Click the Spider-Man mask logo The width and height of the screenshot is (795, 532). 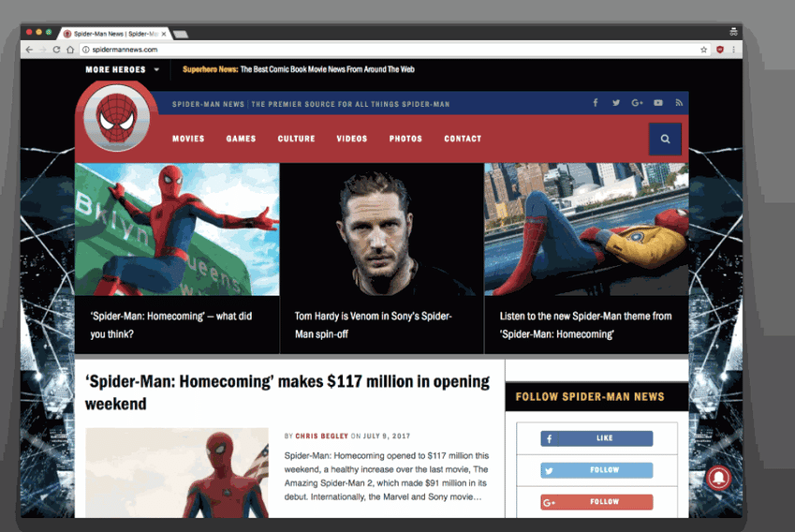(117, 118)
